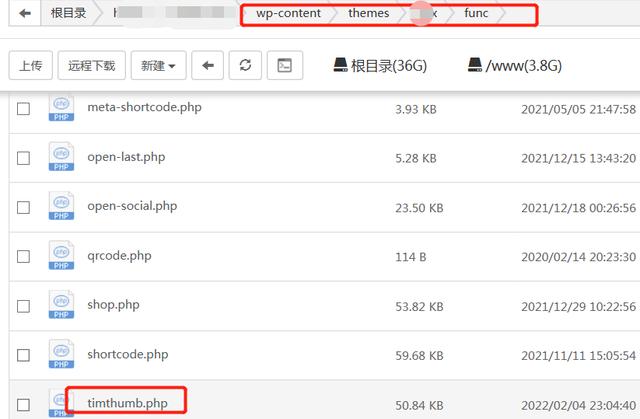The height and width of the screenshot is (419, 640).
Task: Click size value 5.28 KB
Action: (416, 158)
